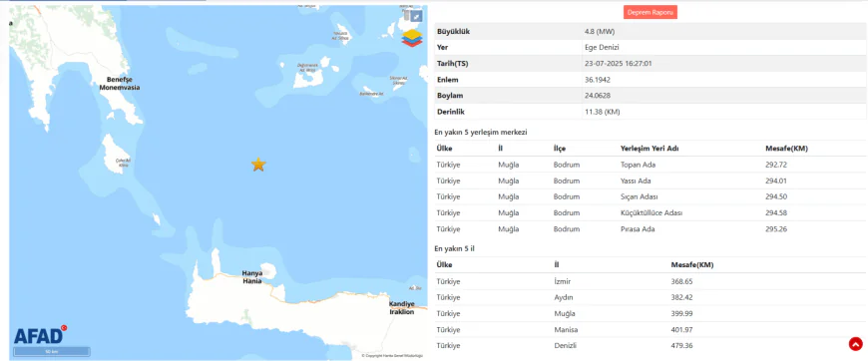Click the Hanya Hania city label
The image size is (868, 361).
(x=251, y=277)
